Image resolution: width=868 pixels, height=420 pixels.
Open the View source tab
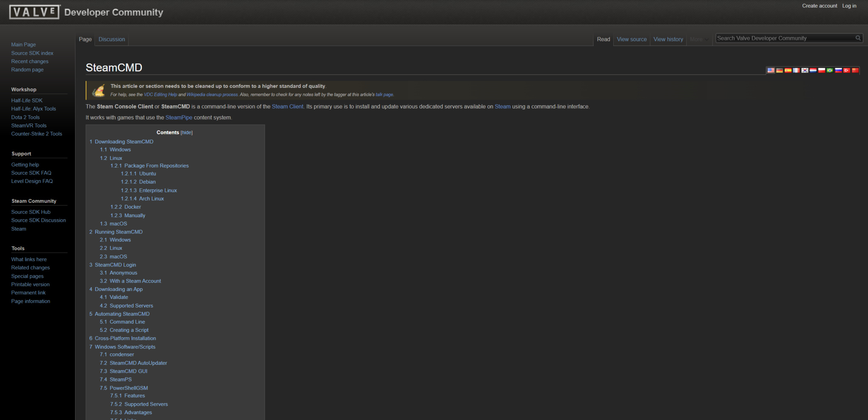(x=632, y=39)
